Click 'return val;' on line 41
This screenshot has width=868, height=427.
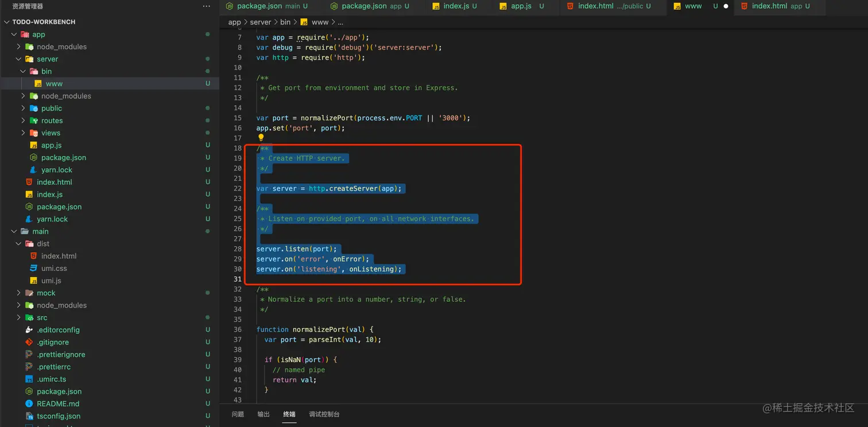(294, 379)
